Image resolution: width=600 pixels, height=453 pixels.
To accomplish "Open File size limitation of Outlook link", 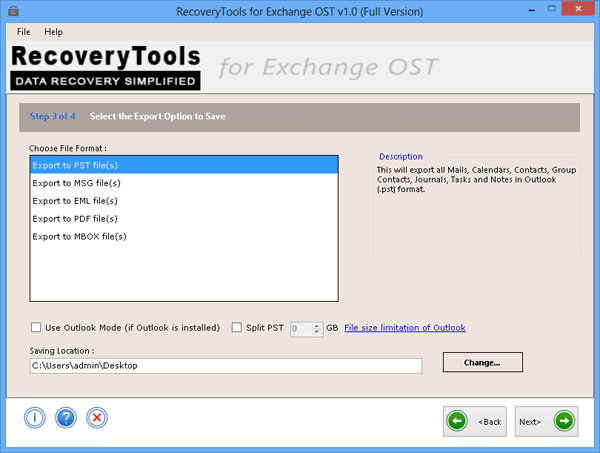I will click(x=405, y=328).
